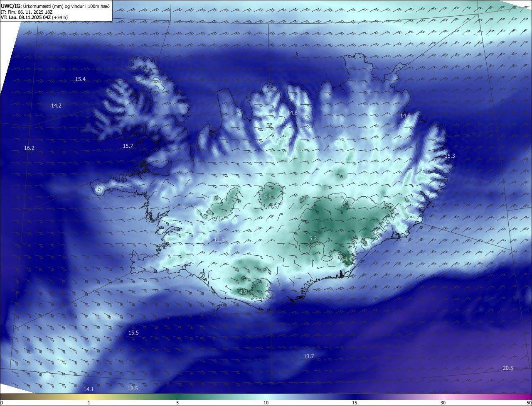This screenshot has width=532, height=406.
Task: Click the 4.9 value label near the south coast
Action: (243, 292)
